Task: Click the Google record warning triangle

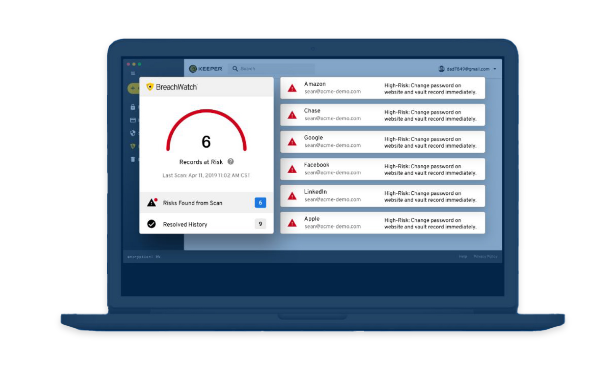Action: (292, 142)
